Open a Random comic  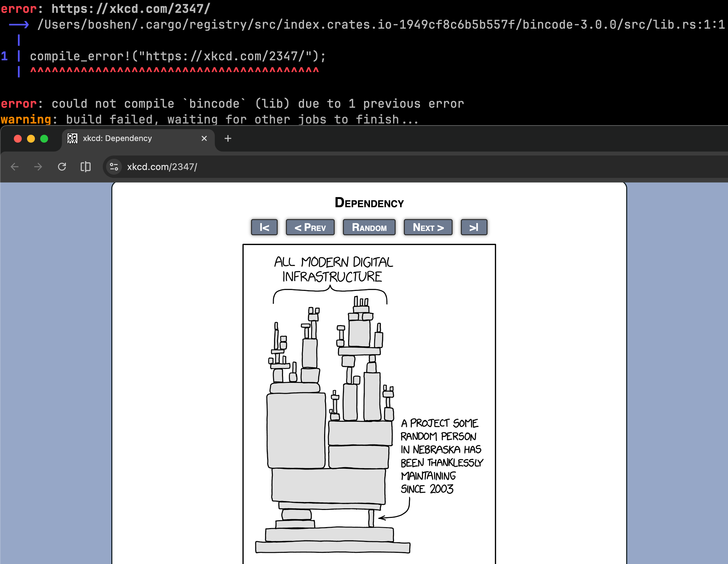tap(369, 227)
